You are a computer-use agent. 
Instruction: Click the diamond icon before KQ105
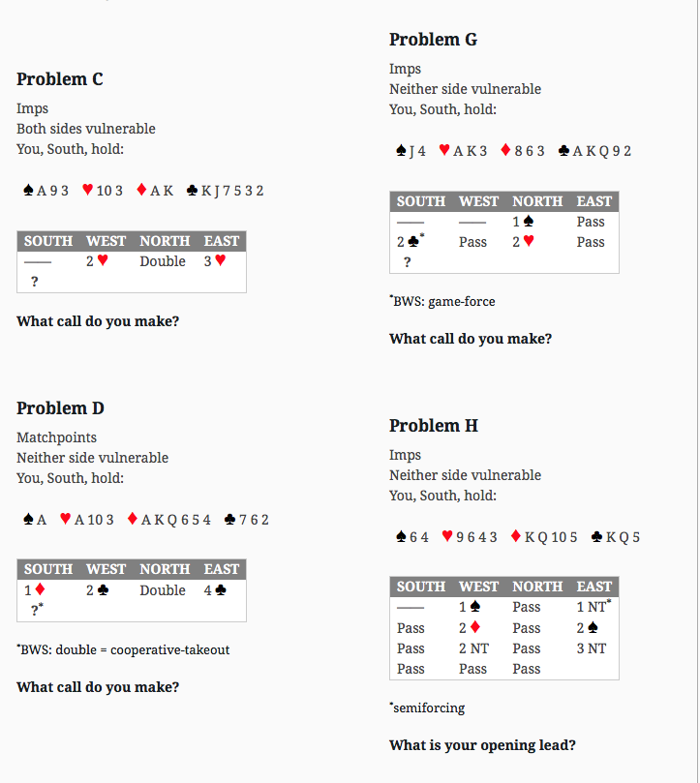(516, 536)
